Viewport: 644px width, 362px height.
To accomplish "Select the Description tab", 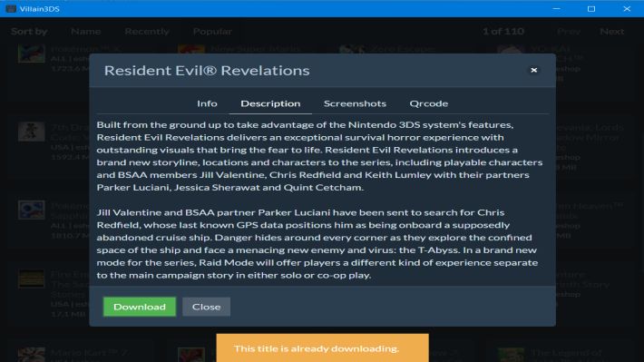I will point(270,103).
